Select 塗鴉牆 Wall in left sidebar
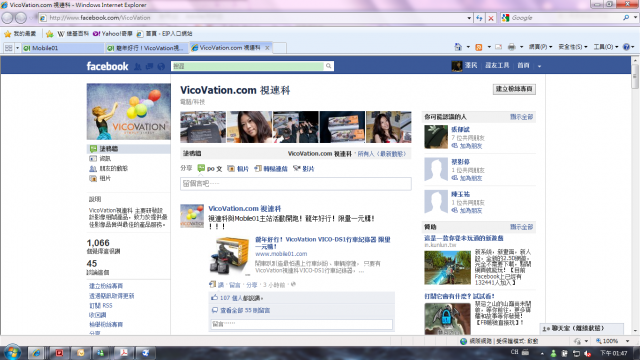Image resolution: width=640 pixels, height=360 pixels. [x=128, y=149]
